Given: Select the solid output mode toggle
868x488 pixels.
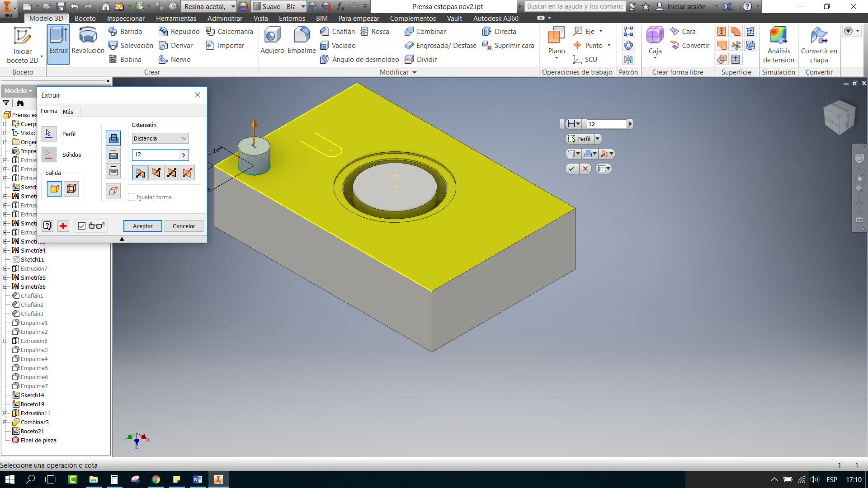Looking at the screenshot, I should point(54,189).
